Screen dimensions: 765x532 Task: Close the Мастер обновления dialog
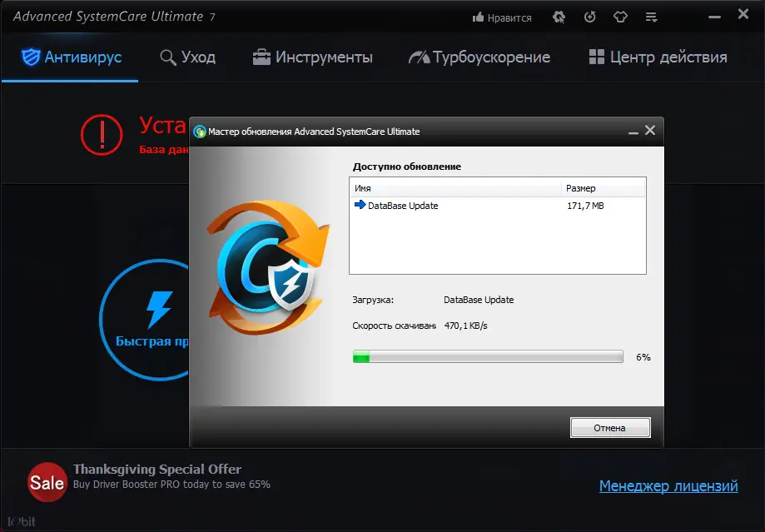point(650,131)
